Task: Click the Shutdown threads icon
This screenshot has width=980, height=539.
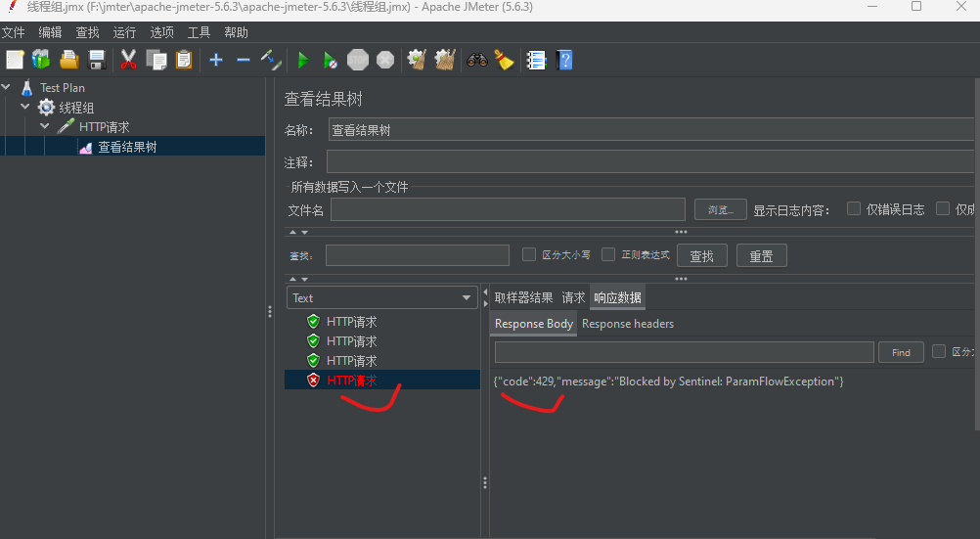Action: [x=385, y=60]
